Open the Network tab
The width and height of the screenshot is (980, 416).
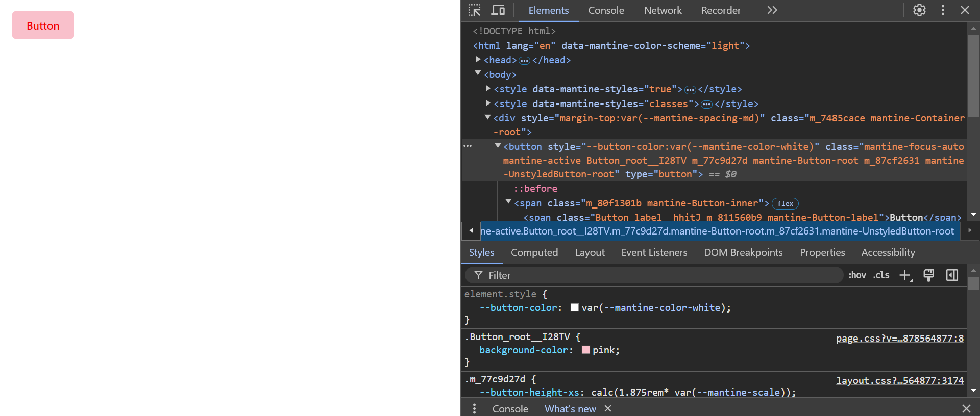[x=663, y=10]
